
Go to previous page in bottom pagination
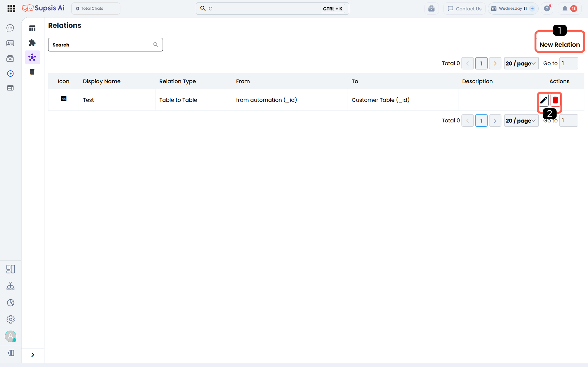(468, 121)
